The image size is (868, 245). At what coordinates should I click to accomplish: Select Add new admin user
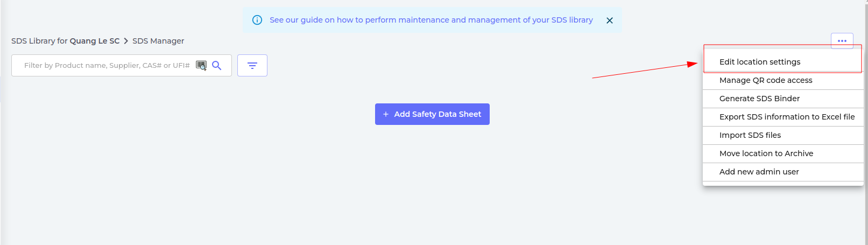click(x=759, y=172)
